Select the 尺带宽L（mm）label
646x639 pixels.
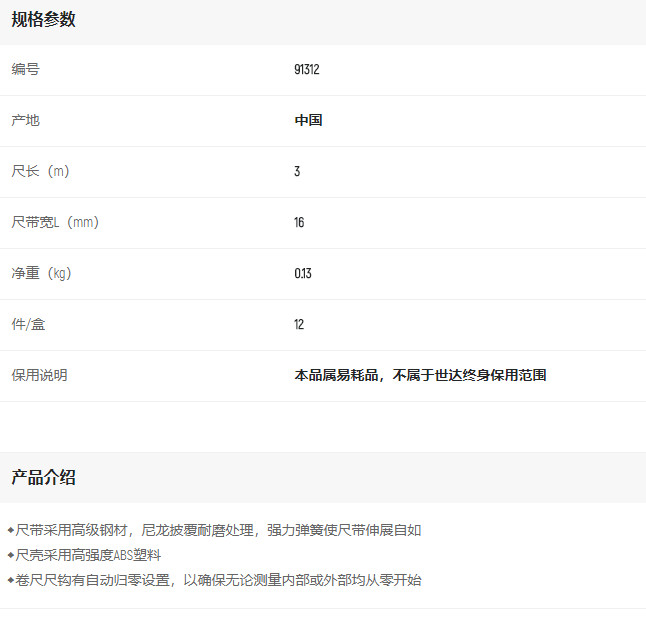coord(55,223)
